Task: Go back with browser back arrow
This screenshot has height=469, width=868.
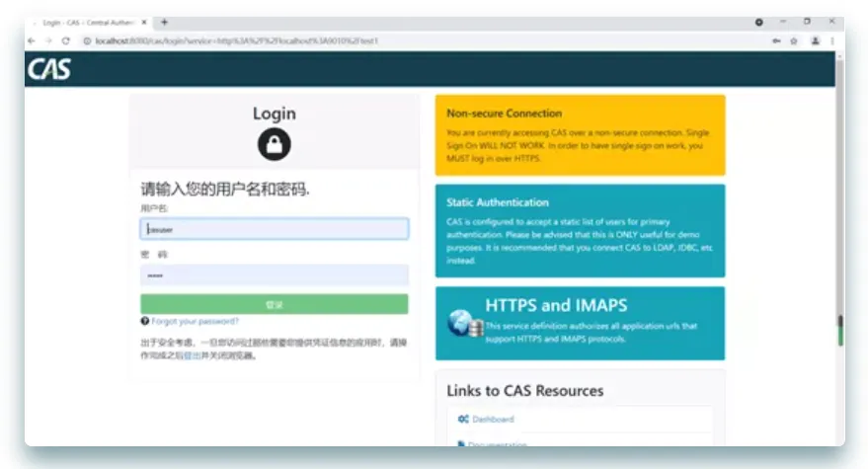Action: coord(32,40)
